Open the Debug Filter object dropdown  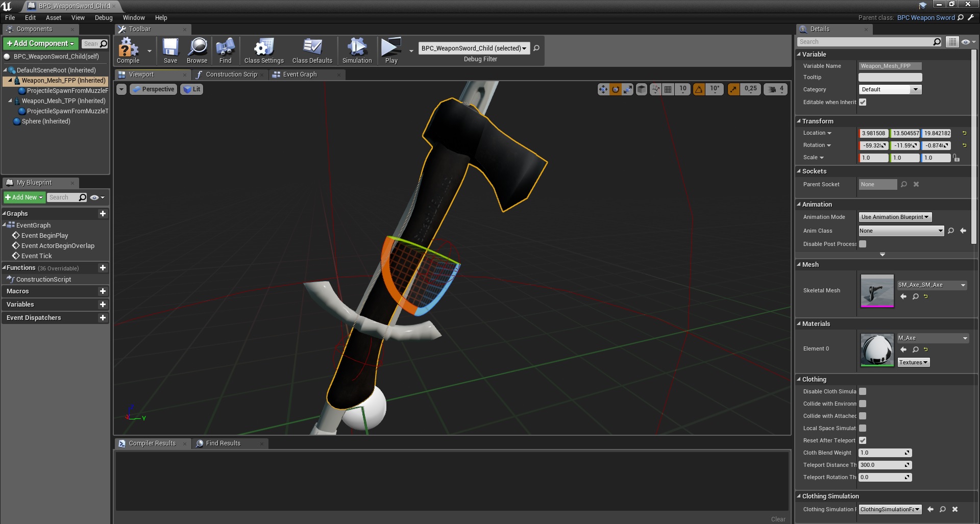click(x=474, y=48)
